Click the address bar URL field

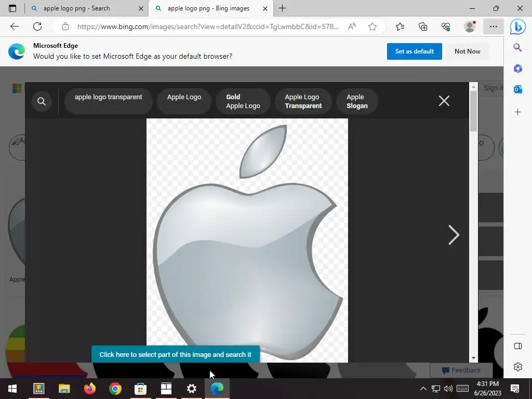pyautogui.click(x=208, y=26)
